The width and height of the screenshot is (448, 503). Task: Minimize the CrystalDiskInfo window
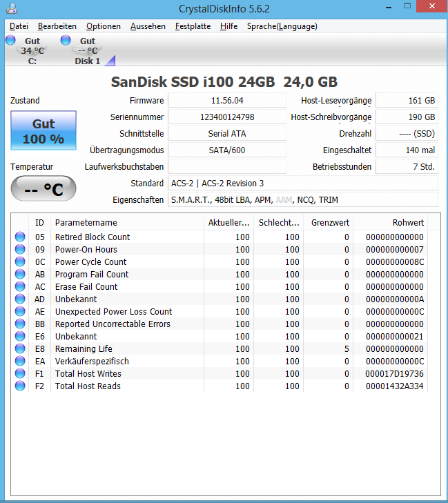(389, 6)
